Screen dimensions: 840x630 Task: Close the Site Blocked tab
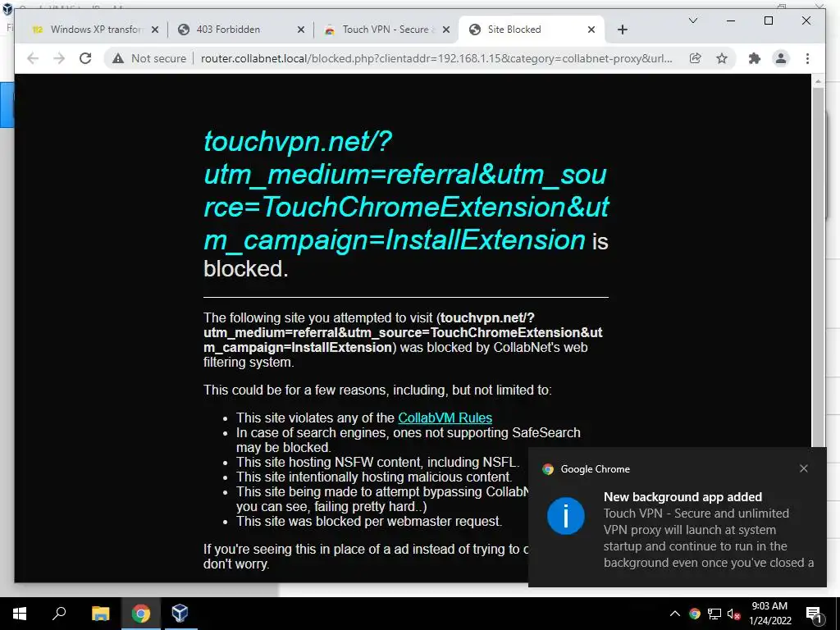click(x=591, y=30)
